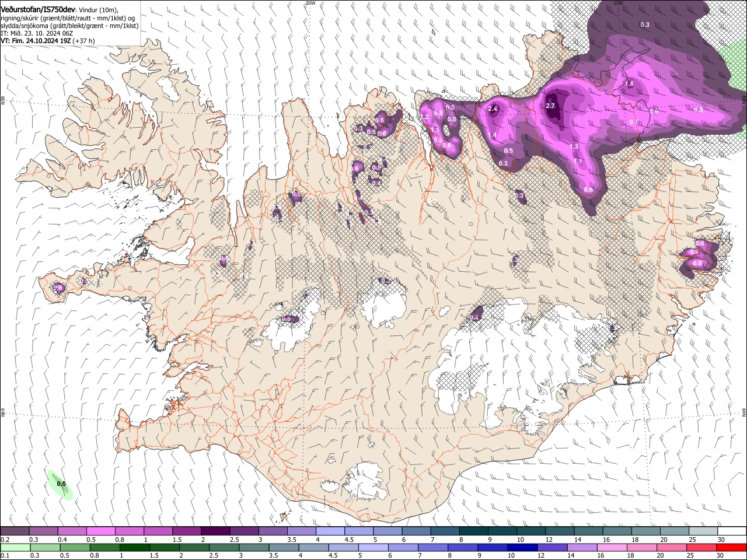This screenshot has width=747, height=560.
Task: Click the 'IT: Mið. 23. 10. 2024 06Z' line
Action: 37,33
